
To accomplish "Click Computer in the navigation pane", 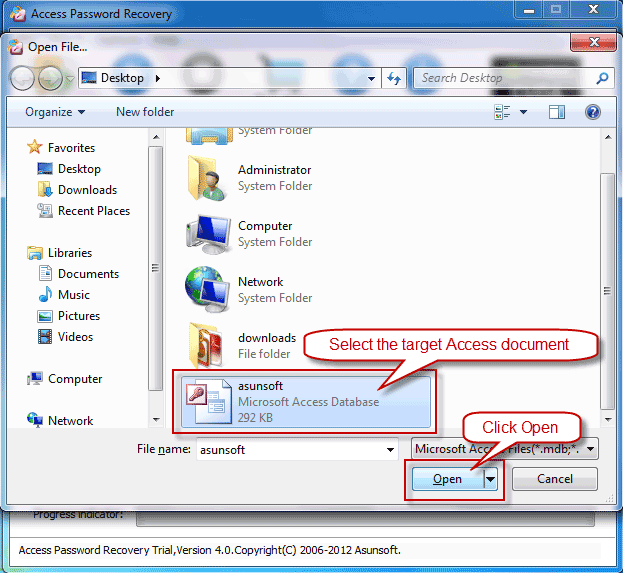I will tap(64, 379).
